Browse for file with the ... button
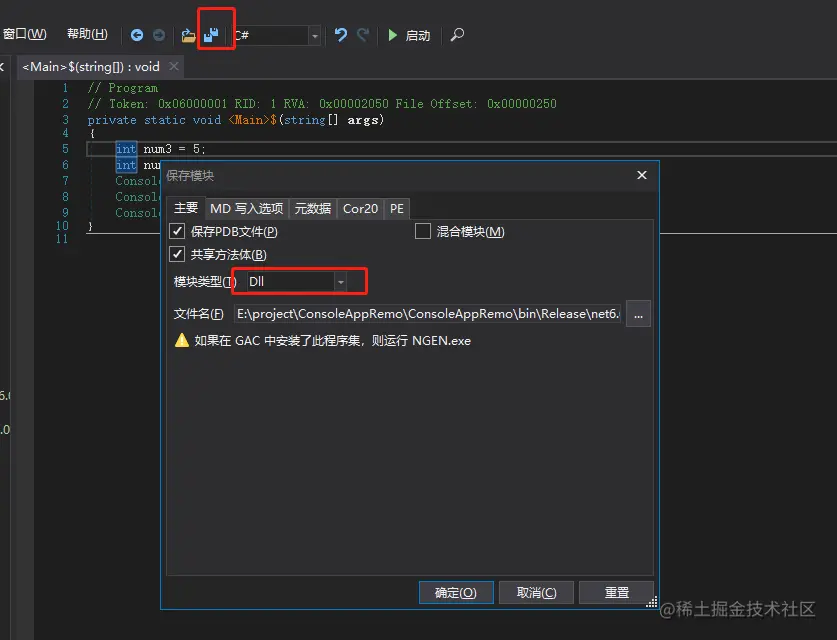Image resolution: width=837 pixels, height=640 pixels. click(638, 314)
